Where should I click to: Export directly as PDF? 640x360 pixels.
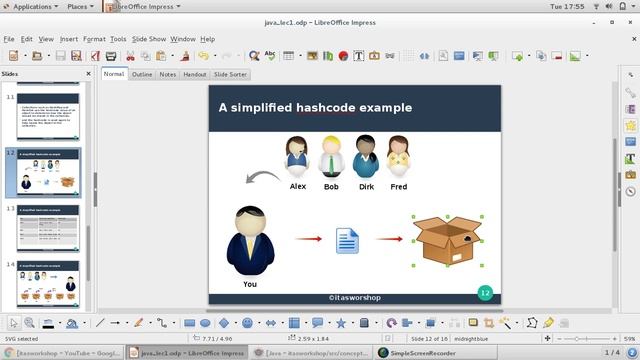[96, 56]
